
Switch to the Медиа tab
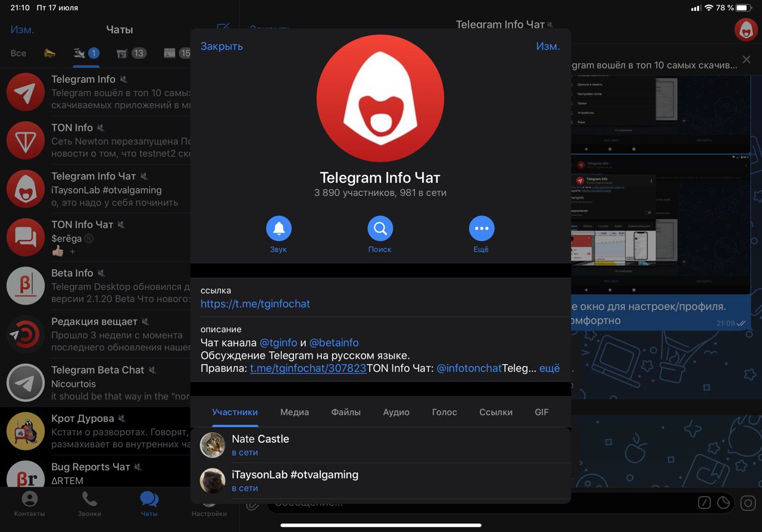click(295, 412)
